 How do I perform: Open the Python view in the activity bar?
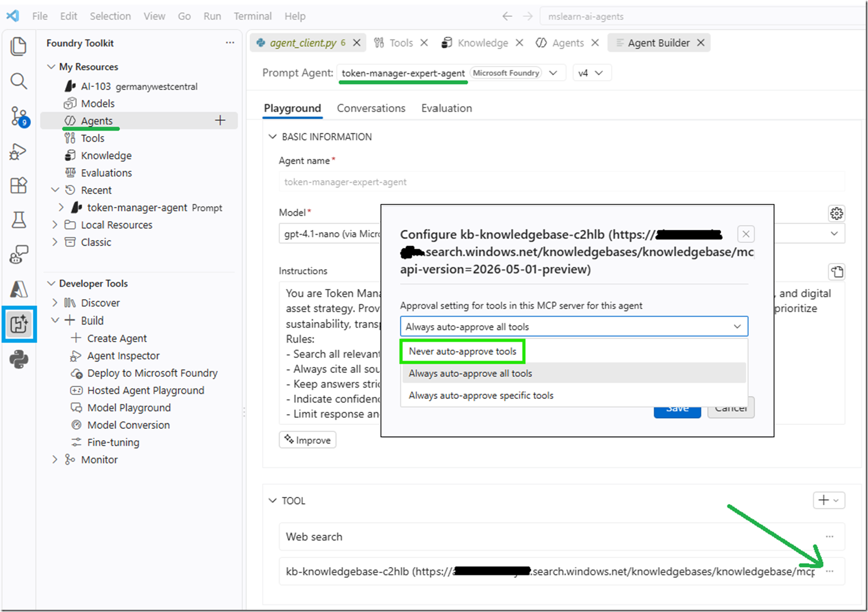(x=18, y=359)
